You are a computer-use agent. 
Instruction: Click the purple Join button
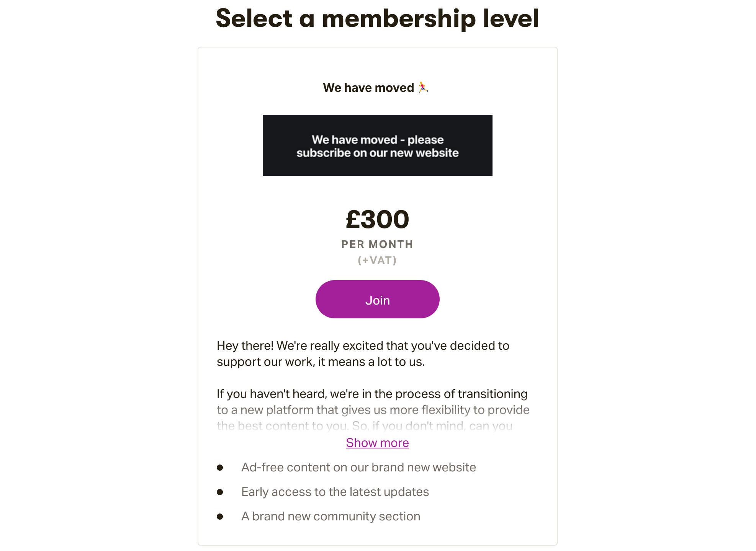coord(377,299)
